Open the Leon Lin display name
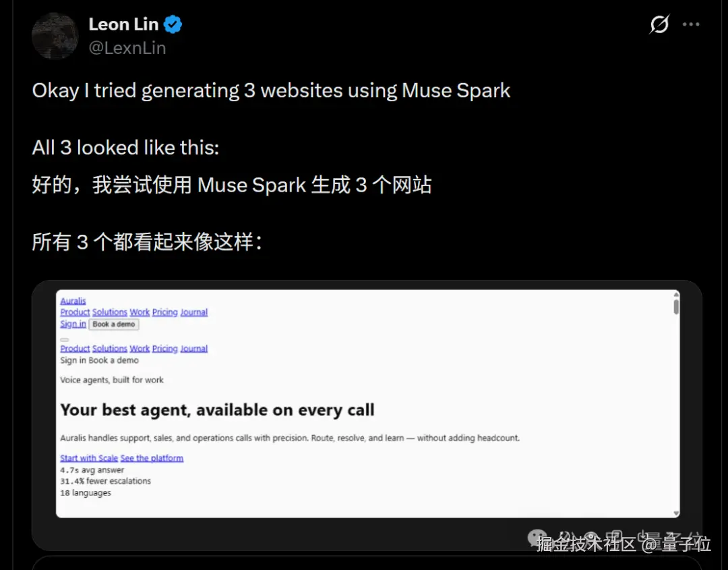The width and height of the screenshot is (728, 570). coord(123,24)
